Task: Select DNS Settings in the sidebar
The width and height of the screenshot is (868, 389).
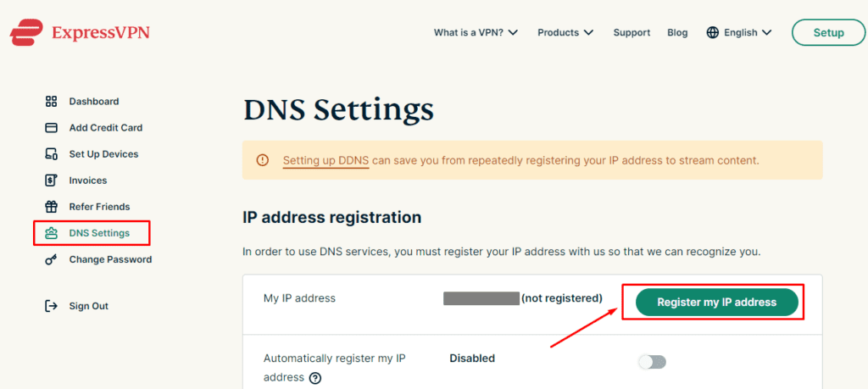Action: pyautogui.click(x=99, y=233)
